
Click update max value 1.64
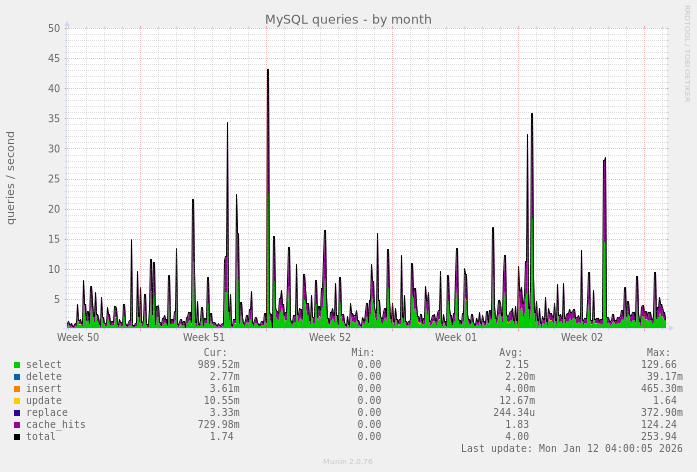665,400
